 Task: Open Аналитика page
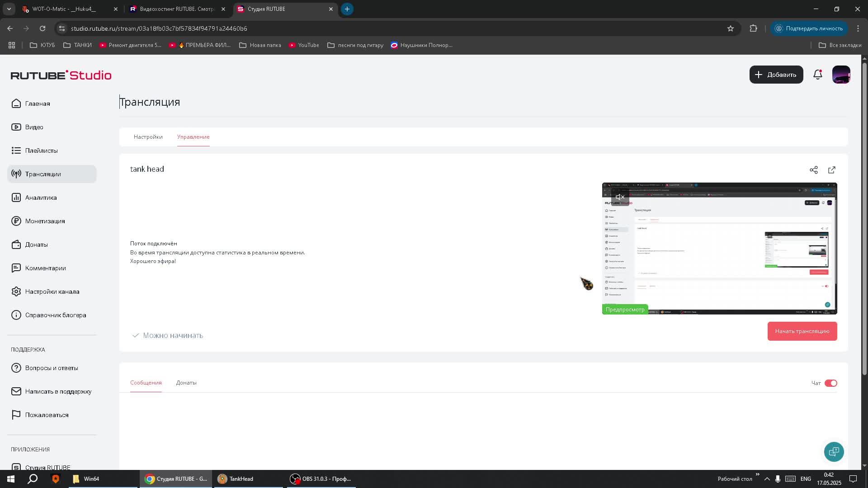pos(52,197)
